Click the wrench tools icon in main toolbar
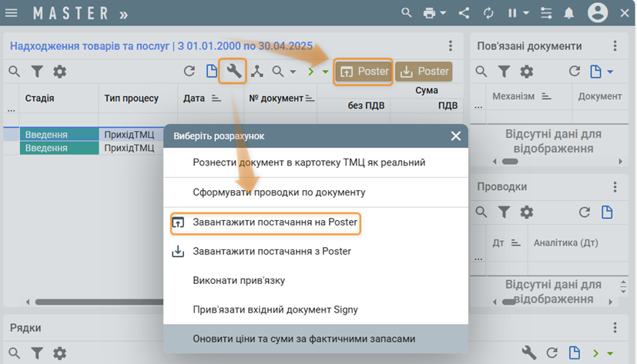 coord(233,72)
